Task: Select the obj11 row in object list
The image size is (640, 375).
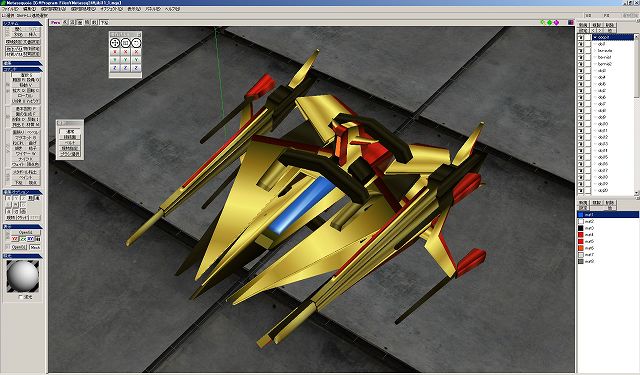Action: [612, 131]
